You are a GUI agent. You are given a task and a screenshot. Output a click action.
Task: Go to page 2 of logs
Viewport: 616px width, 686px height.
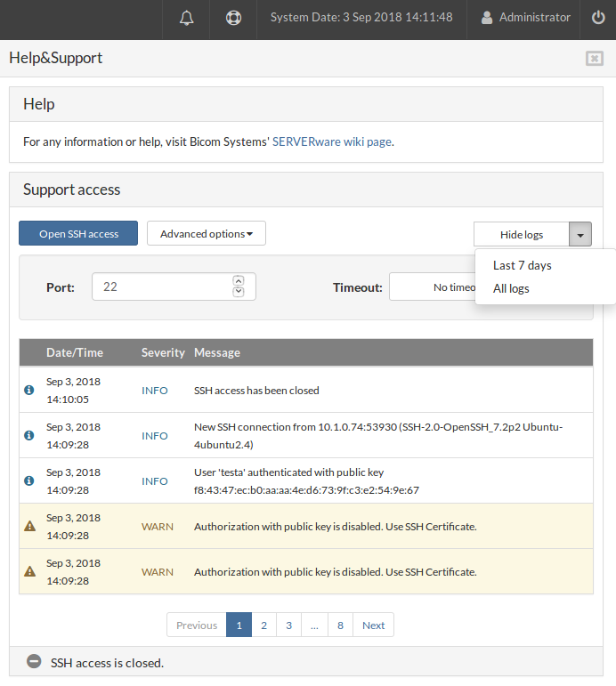coord(263,625)
